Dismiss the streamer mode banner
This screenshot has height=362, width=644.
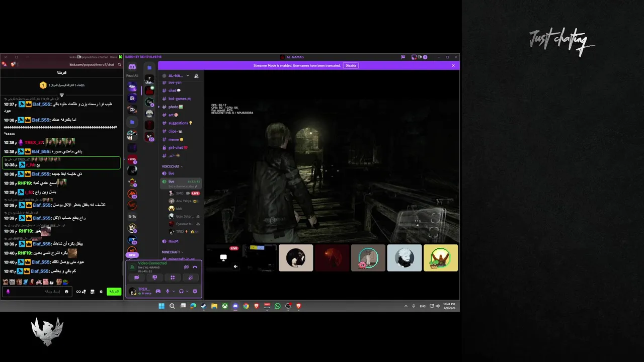click(x=453, y=65)
